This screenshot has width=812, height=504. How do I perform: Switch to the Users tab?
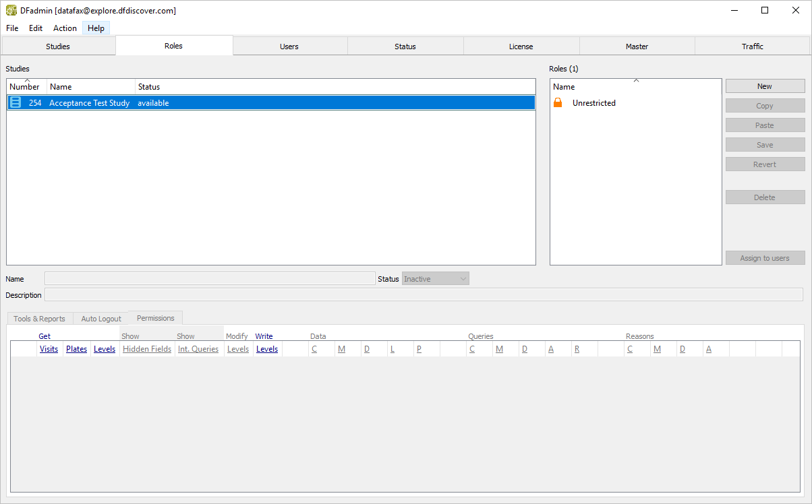point(289,46)
